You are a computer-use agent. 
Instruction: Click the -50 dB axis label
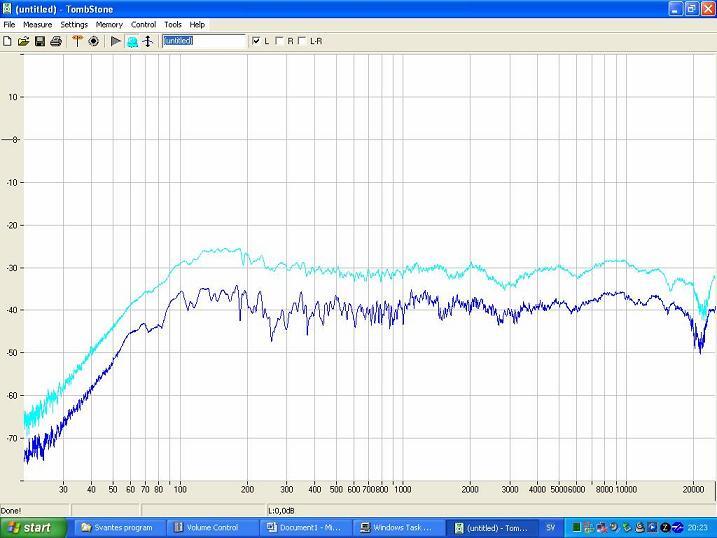12,353
